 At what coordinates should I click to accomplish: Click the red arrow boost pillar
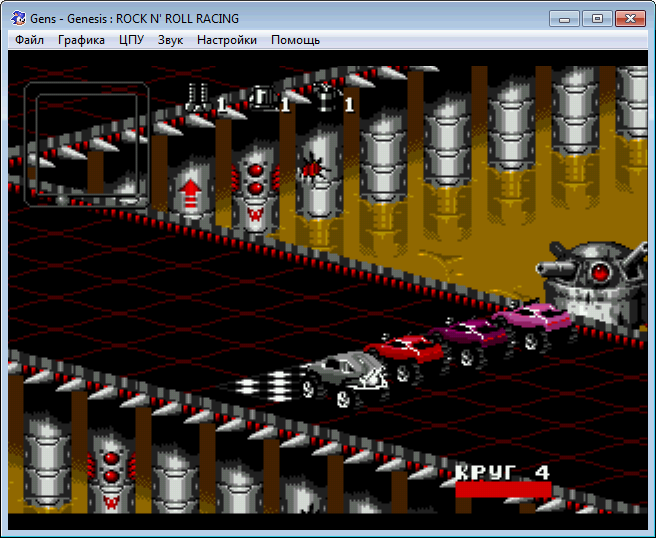(x=191, y=192)
